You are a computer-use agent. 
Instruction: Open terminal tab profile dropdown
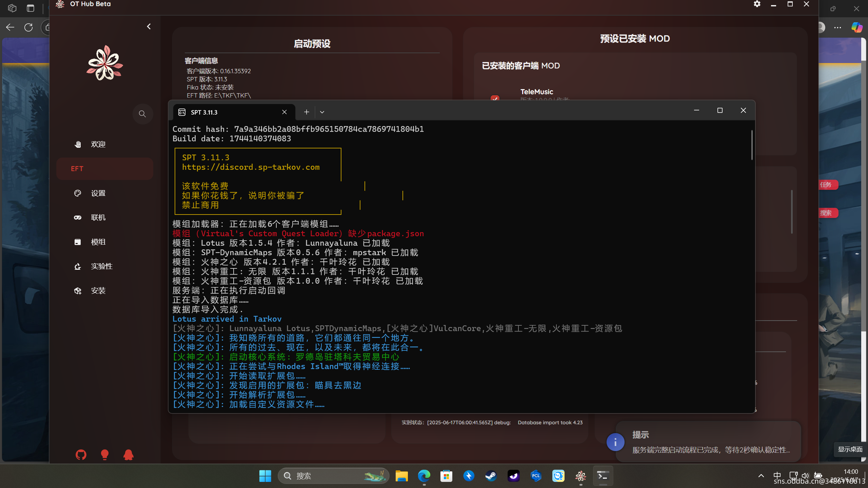[322, 112]
